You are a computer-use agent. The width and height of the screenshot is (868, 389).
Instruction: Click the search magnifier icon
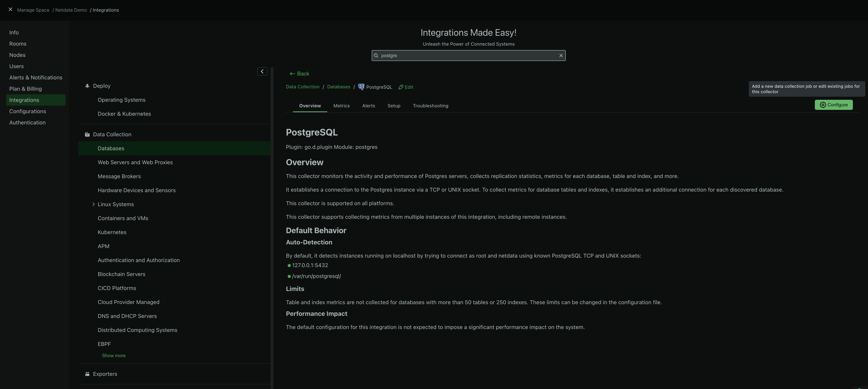(376, 55)
